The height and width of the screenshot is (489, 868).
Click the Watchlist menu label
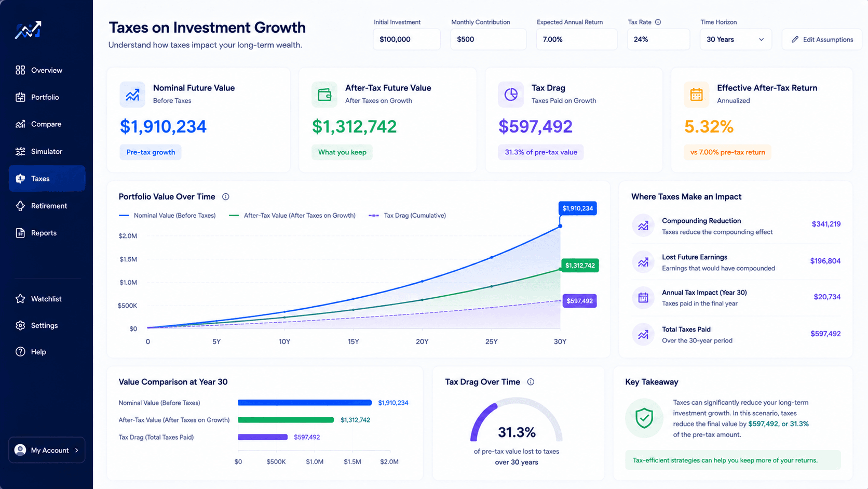click(46, 299)
